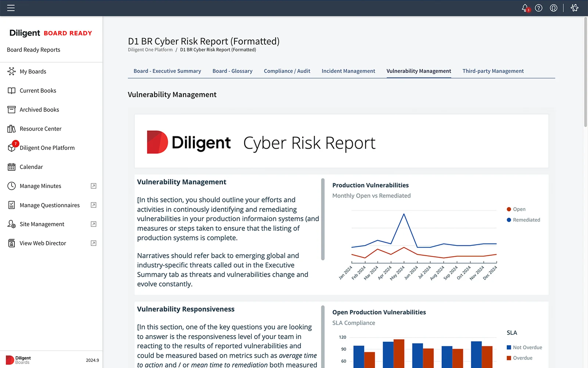Open the user profile icon
The width and height of the screenshot is (588, 368).
click(553, 8)
